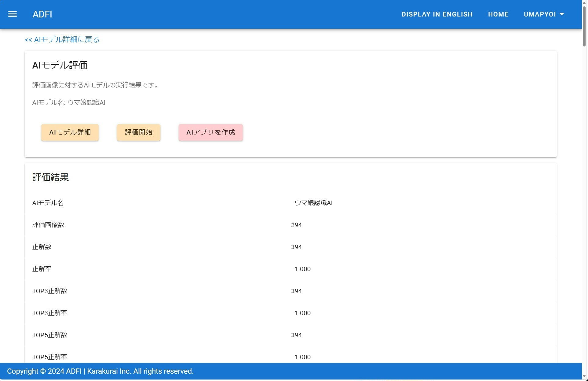Go to the HOME page
Screen dimensions: 588x381
click(x=498, y=14)
